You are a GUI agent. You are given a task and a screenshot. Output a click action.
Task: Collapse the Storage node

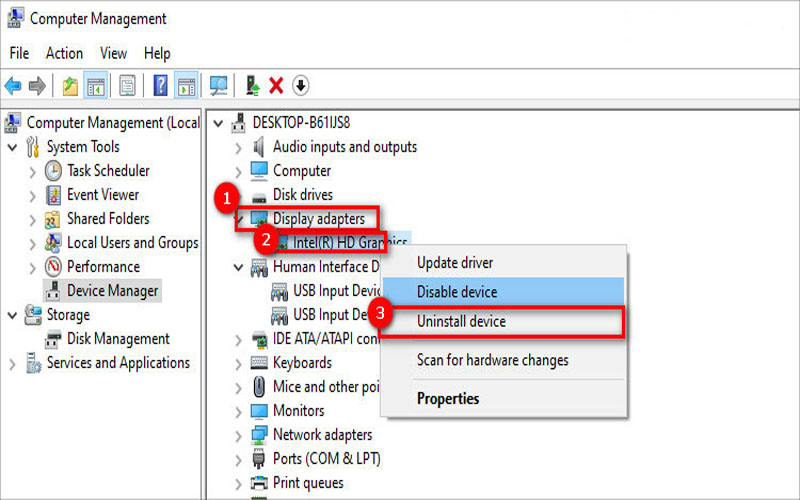point(12,316)
